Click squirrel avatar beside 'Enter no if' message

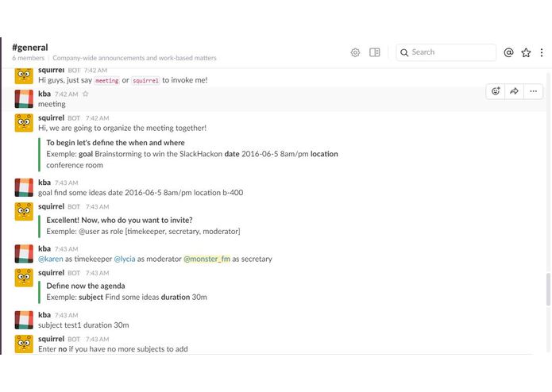[x=24, y=344]
